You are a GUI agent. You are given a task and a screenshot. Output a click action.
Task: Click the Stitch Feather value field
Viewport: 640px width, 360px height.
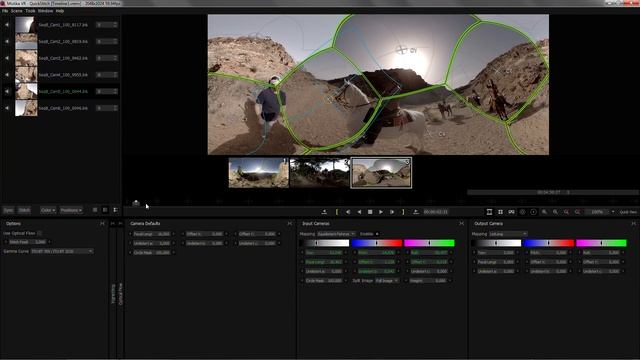(27, 242)
